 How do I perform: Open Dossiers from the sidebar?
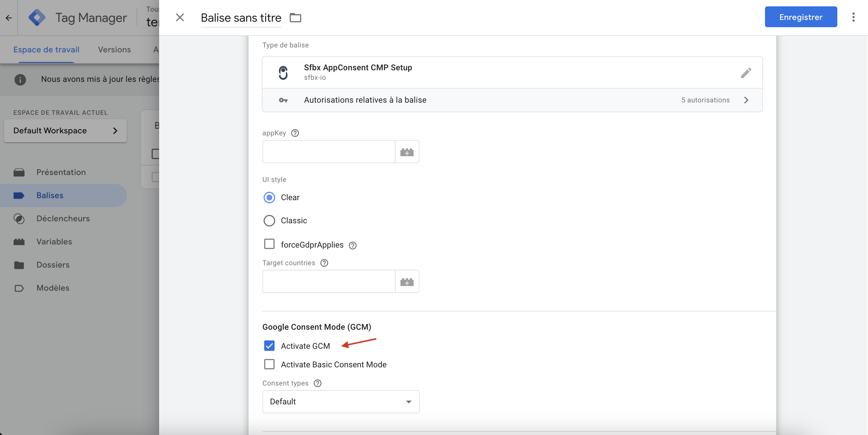pyautogui.click(x=53, y=265)
